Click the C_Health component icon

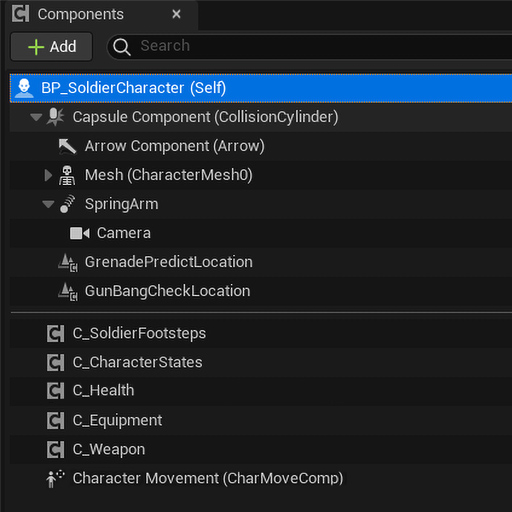tap(55, 391)
